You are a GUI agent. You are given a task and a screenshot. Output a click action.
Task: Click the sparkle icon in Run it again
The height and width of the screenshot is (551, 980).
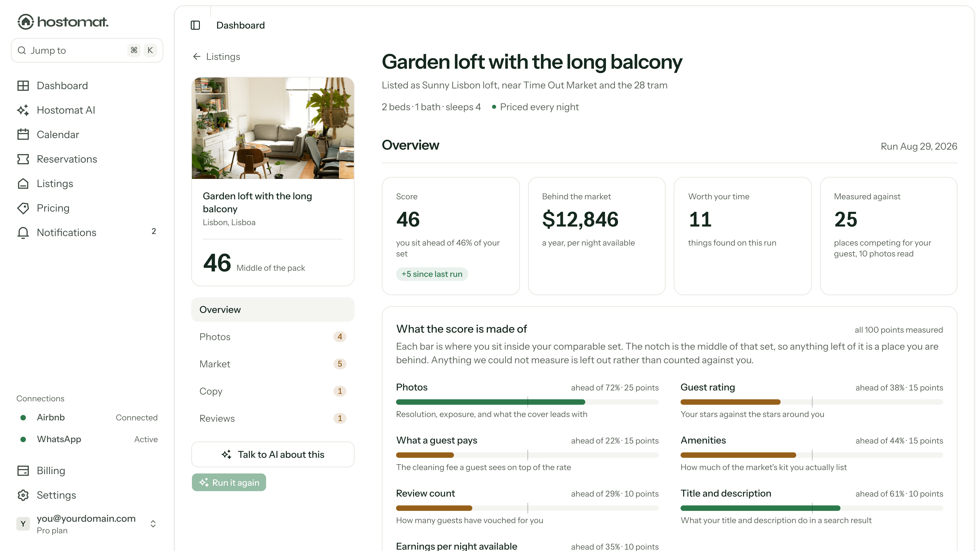tap(204, 482)
